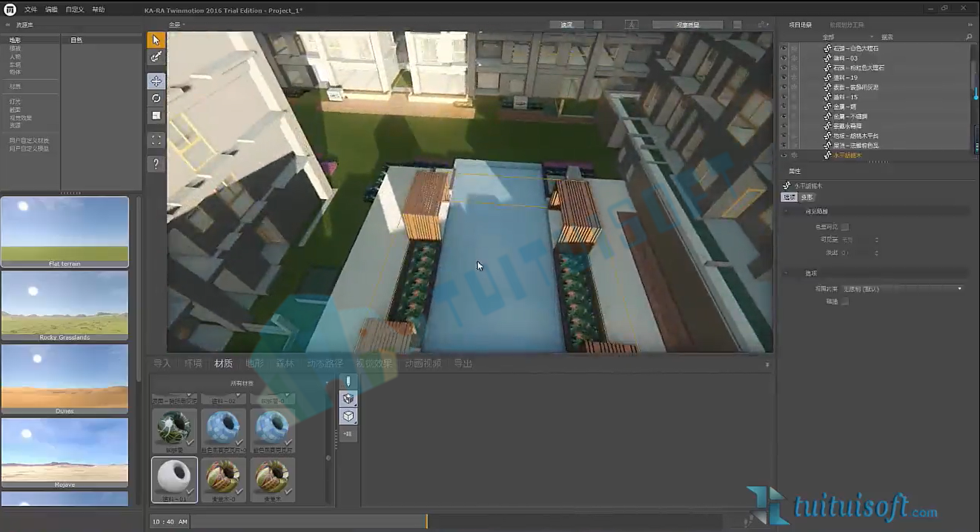Select the paint brush material tool
980x532 pixels.
pos(348,381)
